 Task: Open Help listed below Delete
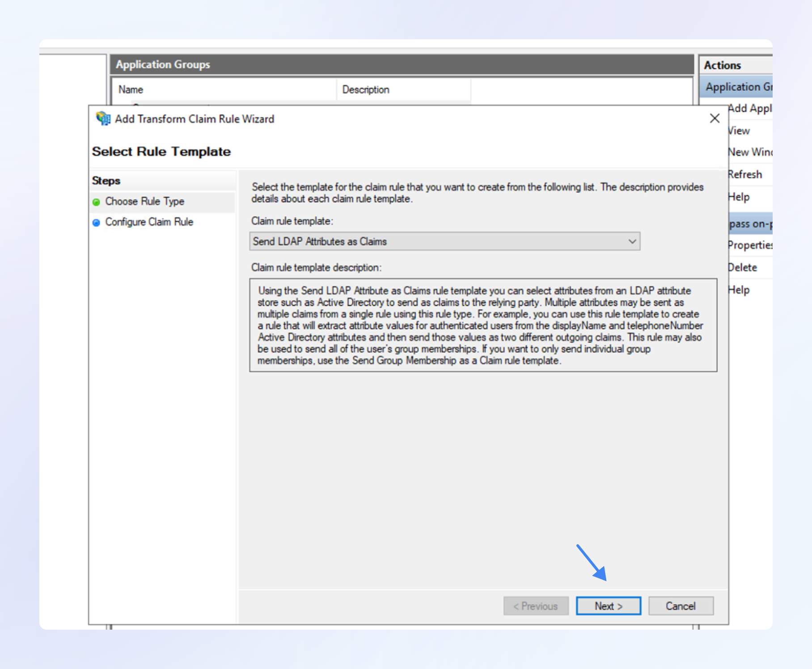coord(739,290)
